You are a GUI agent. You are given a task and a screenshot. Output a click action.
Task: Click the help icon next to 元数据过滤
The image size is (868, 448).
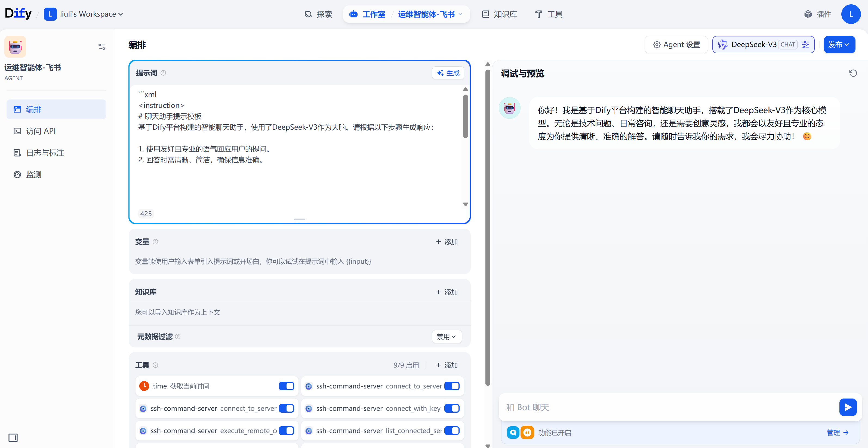point(178,337)
